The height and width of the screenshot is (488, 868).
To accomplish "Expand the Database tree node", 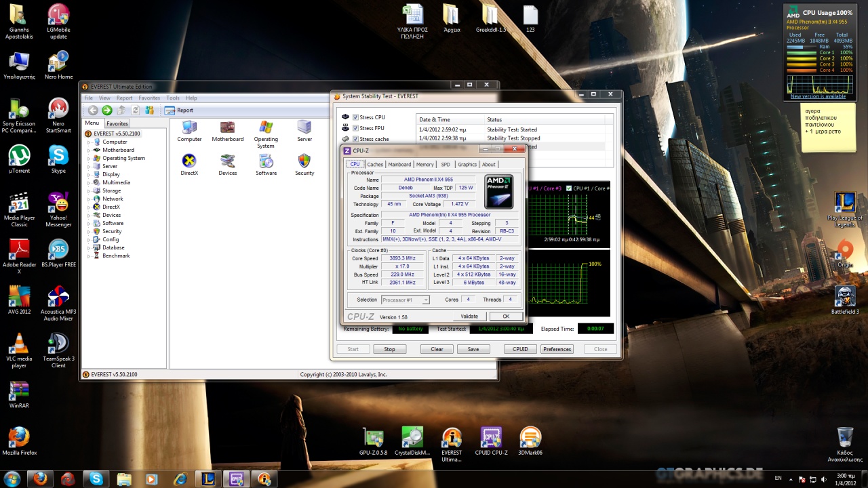I will pyautogui.click(x=89, y=248).
